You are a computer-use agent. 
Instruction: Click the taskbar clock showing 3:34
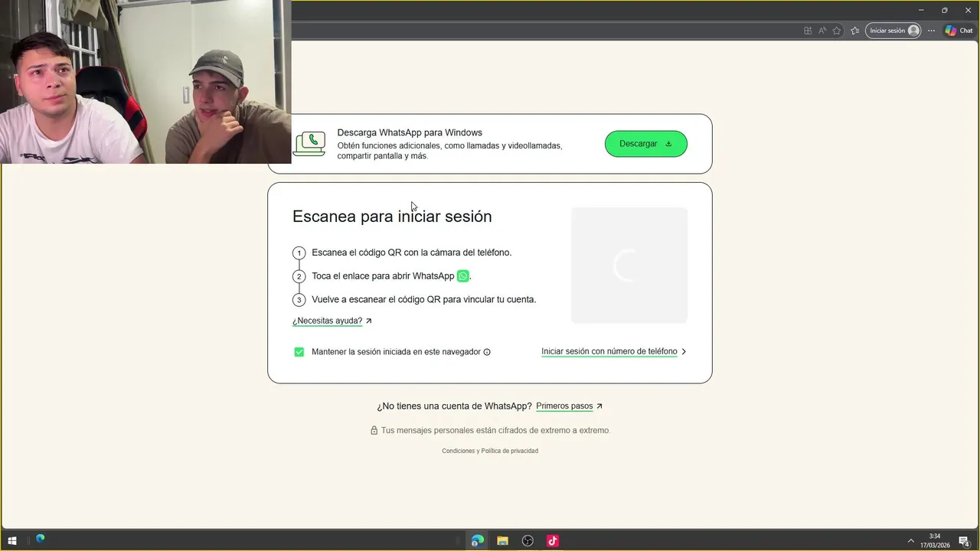[935, 540]
